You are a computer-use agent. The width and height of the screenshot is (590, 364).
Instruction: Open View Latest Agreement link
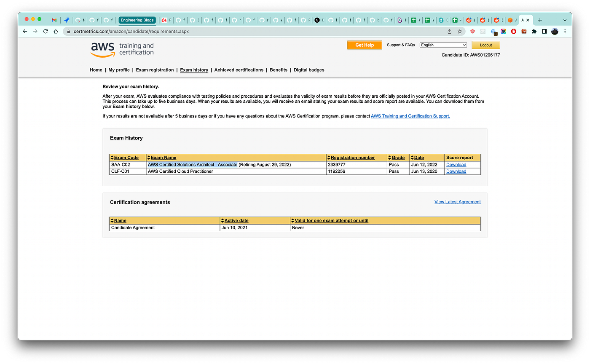pyautogui.click(x=458, y=202)
